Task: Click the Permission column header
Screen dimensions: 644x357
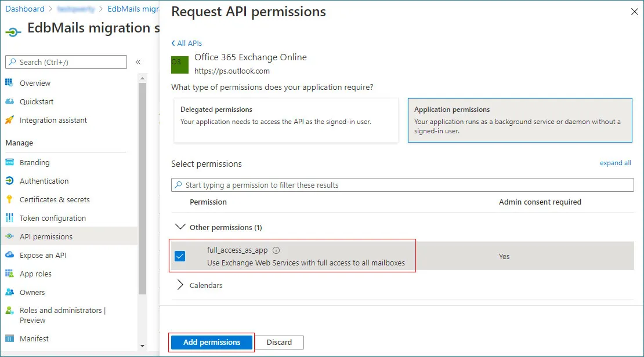Action: (208, 202)
